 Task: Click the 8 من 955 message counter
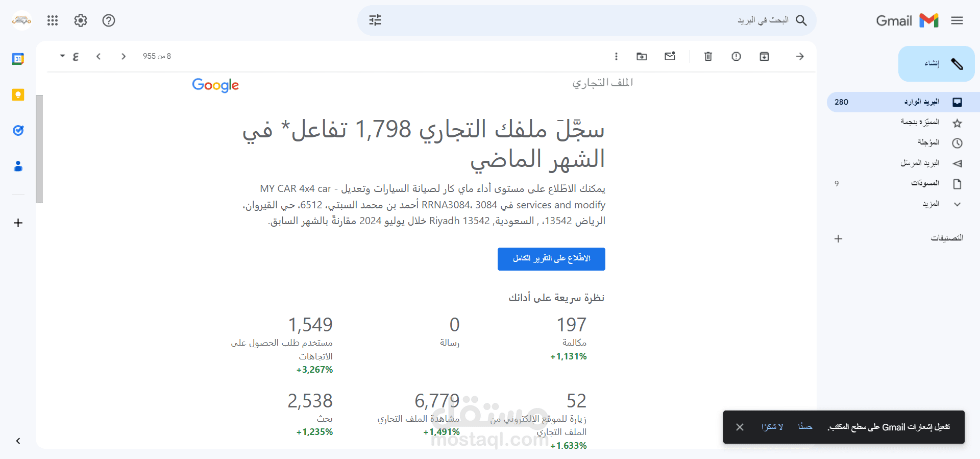(x=157, y=56)
